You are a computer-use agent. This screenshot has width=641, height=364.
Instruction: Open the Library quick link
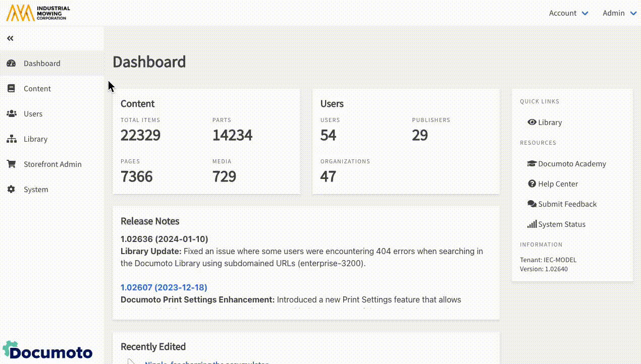pos(550,123)
